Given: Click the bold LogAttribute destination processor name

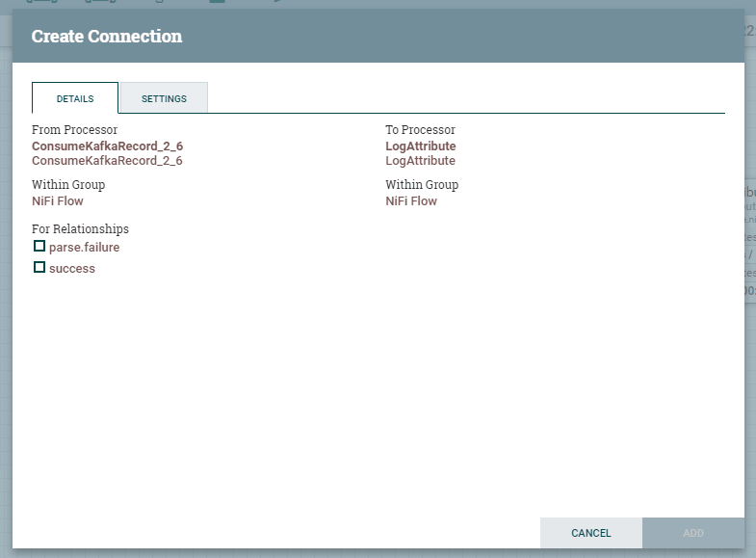Looking at the screenshot, I should click(421, 146).
